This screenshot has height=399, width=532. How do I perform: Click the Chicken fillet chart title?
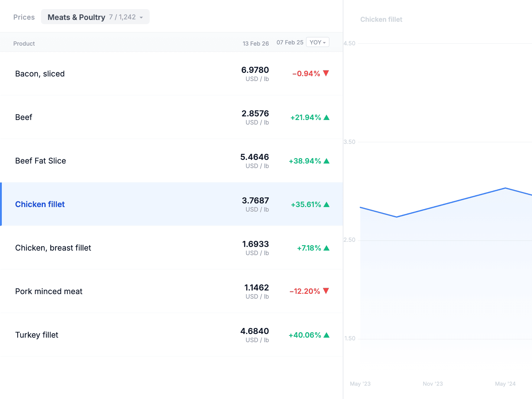(381, 19)
